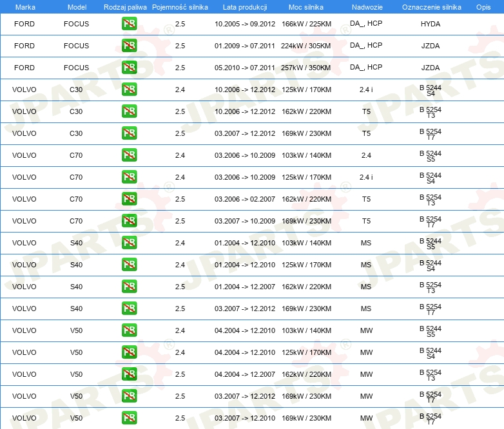Click the 166kW / 225KM power cell
Image resolution: width=504 pixels, height=429 pixels.
[306, 24]
